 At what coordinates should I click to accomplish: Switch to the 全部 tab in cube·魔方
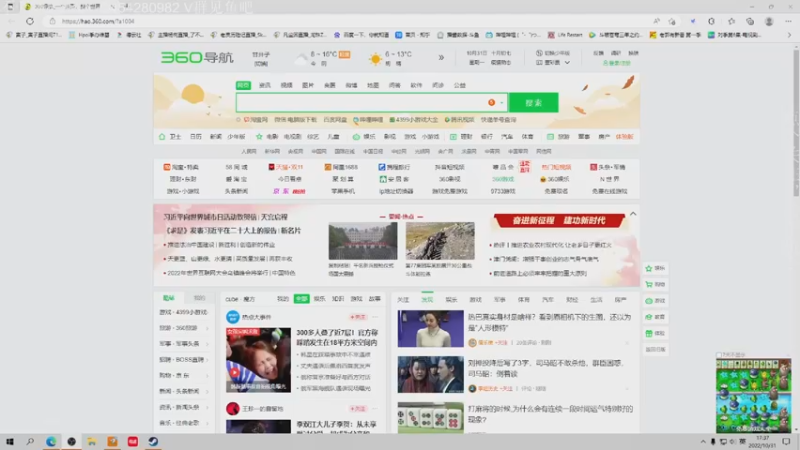pos(302,299)
